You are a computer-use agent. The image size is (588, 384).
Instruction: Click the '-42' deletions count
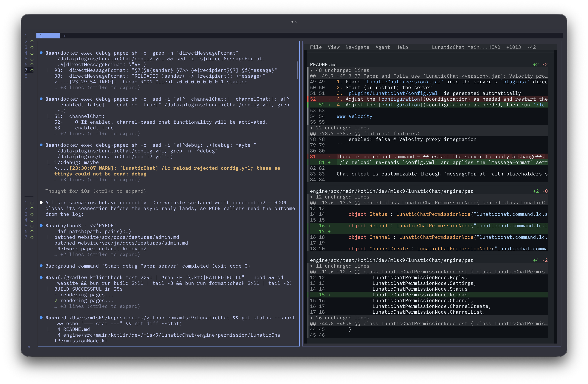[532, 47]
